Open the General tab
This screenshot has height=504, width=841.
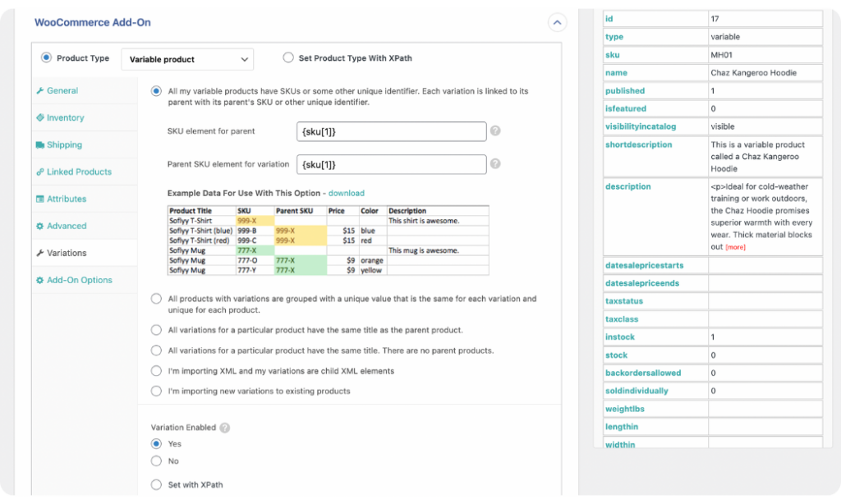85,90
